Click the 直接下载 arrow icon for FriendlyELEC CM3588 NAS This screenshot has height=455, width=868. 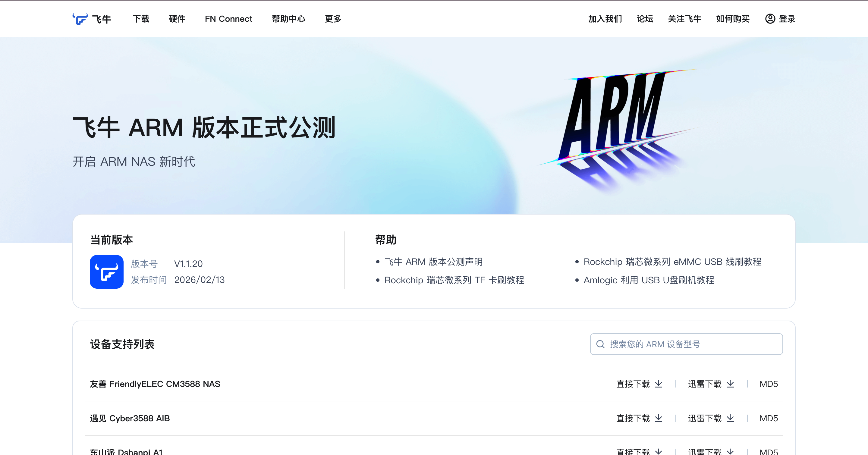[x=659, y=384]
